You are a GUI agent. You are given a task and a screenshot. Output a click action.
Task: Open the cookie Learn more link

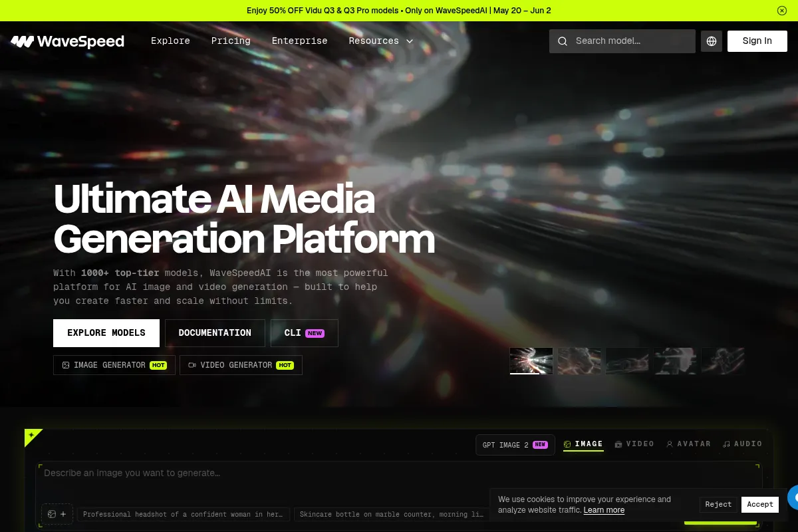604,510
